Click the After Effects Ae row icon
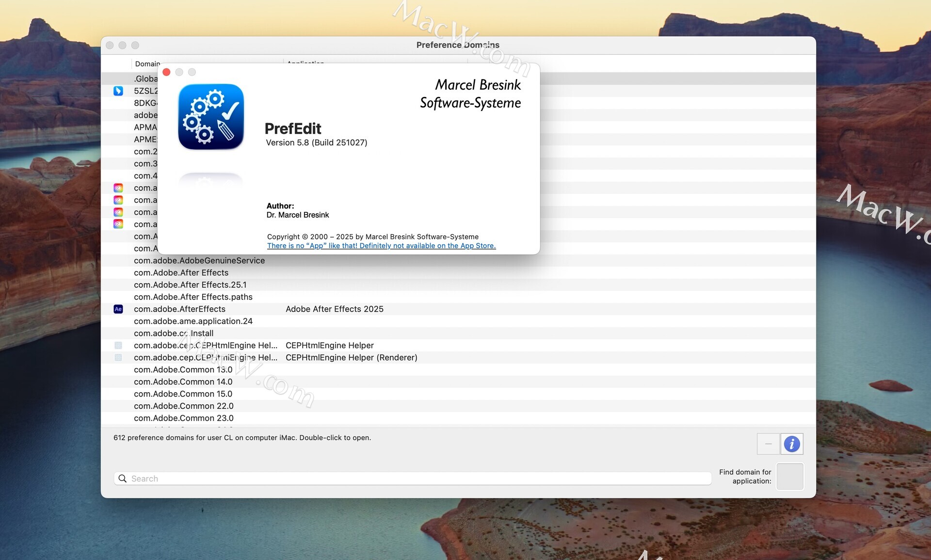 (118, 309)
